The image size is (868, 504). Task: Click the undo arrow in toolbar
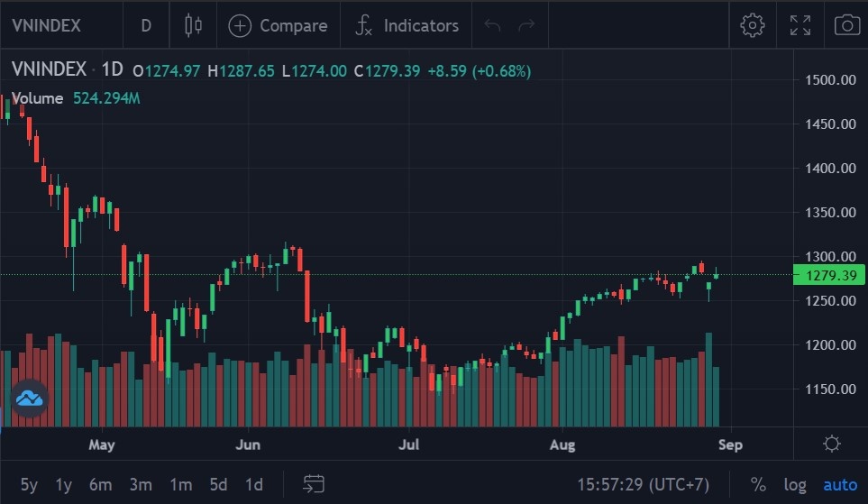pyautogui.click(x=492, y=25)
